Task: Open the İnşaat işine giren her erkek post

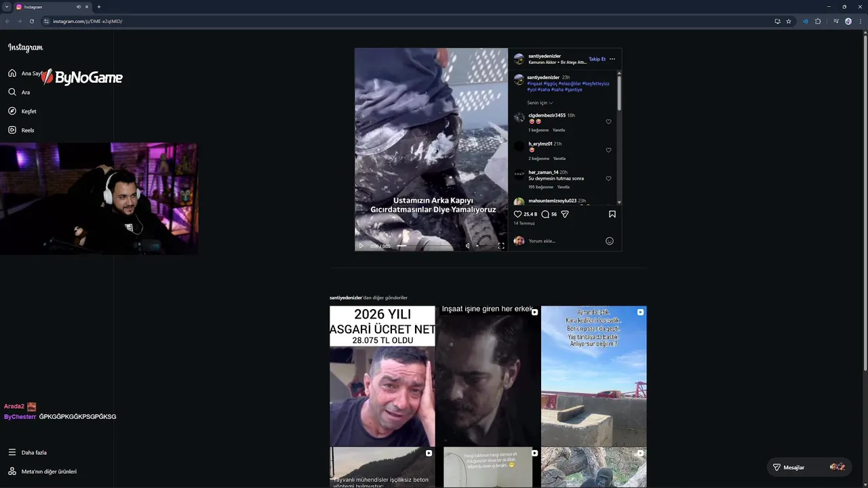Action: pos(488,376)
